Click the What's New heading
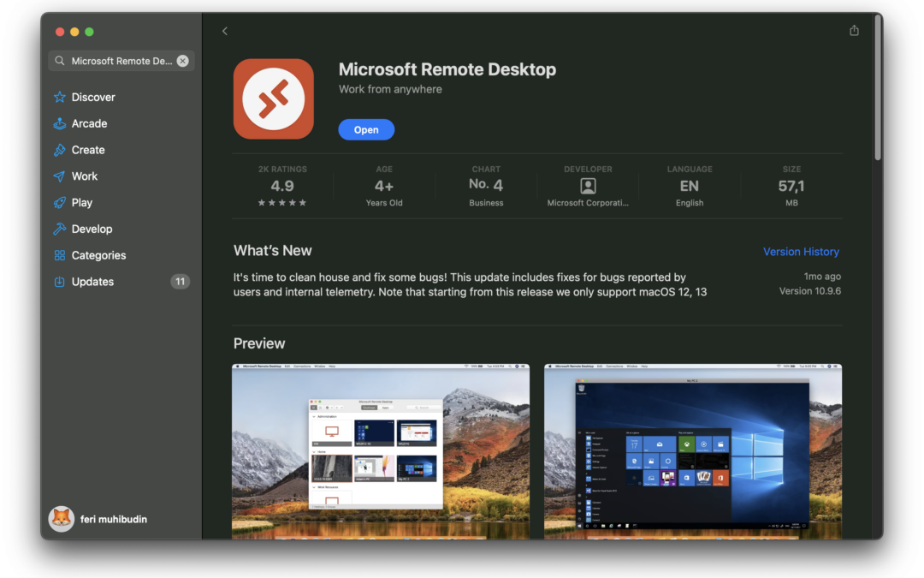Viewport: 924px width, 578px height. [x=272, y=251]
